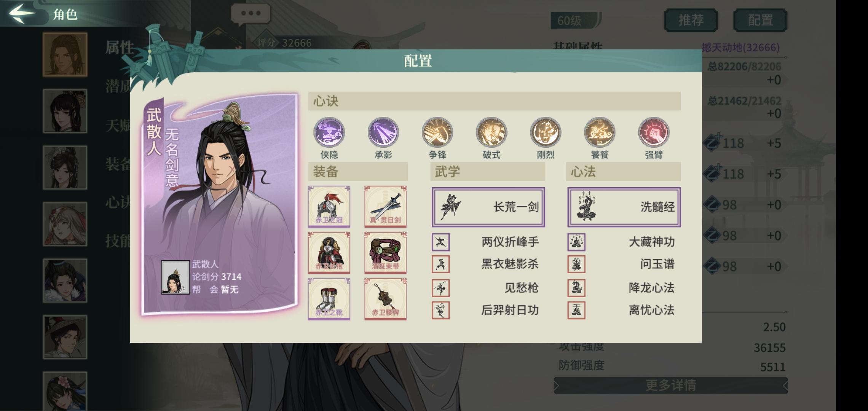Go back with the arrow icon

(22, 13)
